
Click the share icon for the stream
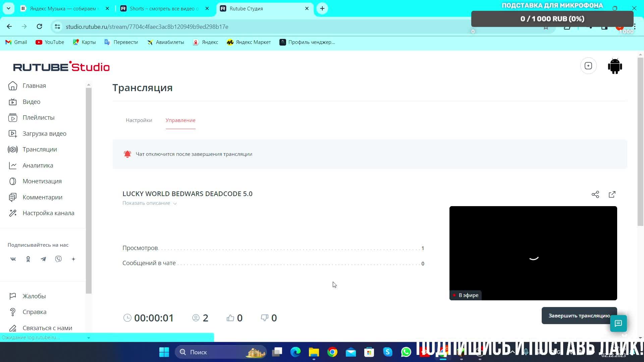595,194
